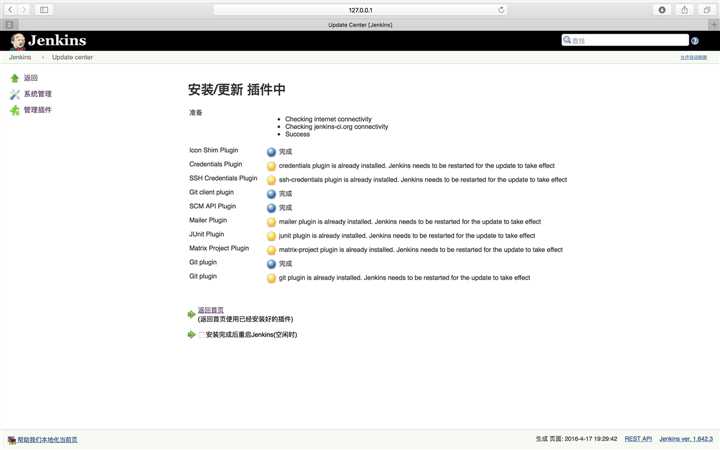This screenshot has height=450, width=720.
Task: Click the pinned tab icon left of tab bar
Action: [x=9, y=25]
